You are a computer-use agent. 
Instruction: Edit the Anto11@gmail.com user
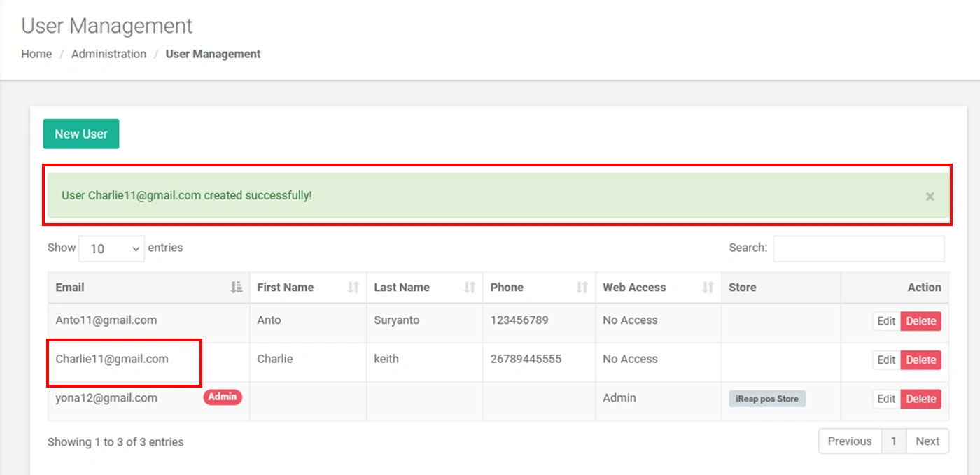coord(886,321)
